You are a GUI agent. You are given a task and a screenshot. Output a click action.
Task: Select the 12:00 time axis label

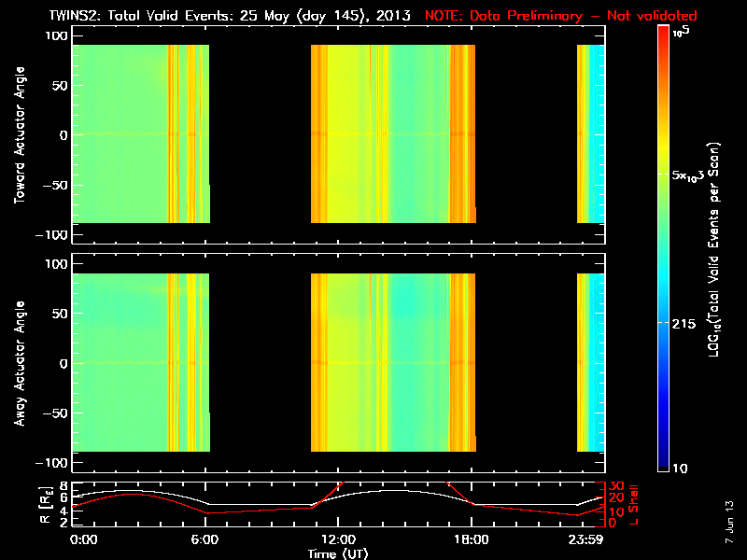pos(338,539)
